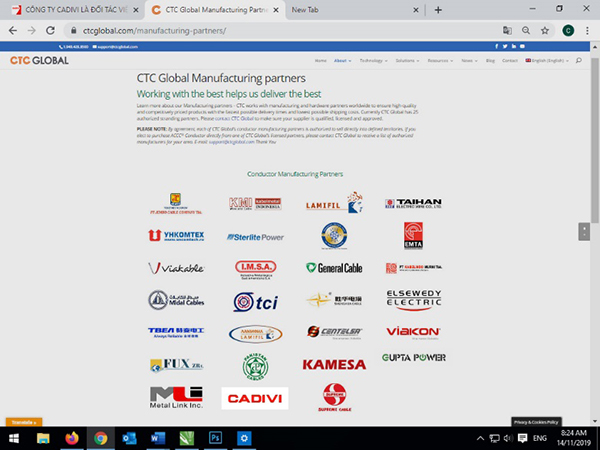Screen dimensions: 600x450
Task: Open a new browser tab with plus button
Action: tap(438, 10)
